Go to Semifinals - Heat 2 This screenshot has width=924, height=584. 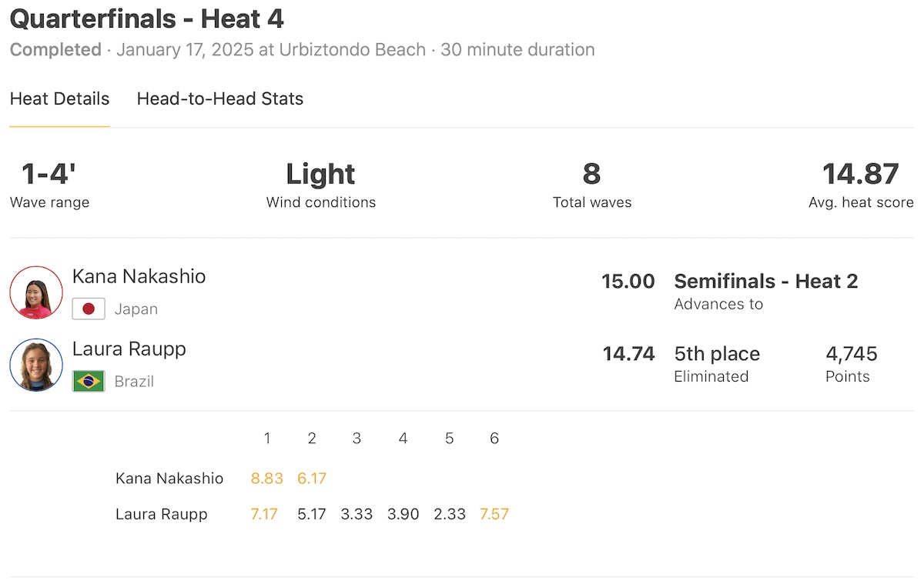765,282
